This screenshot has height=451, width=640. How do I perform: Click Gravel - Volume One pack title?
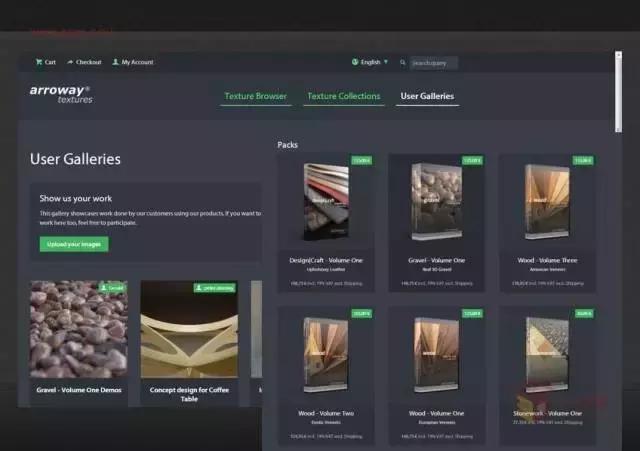[x=437, y=260]
